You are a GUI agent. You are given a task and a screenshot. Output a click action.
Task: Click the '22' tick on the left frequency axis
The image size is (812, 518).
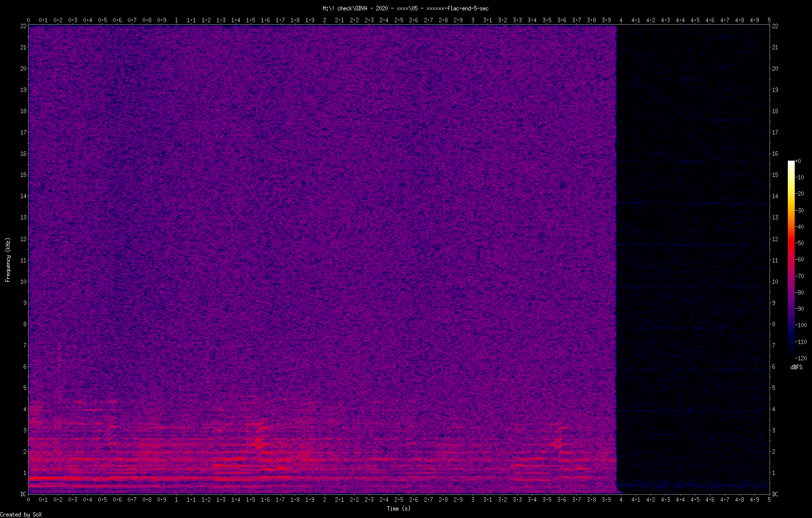click(x=23, y=26)
